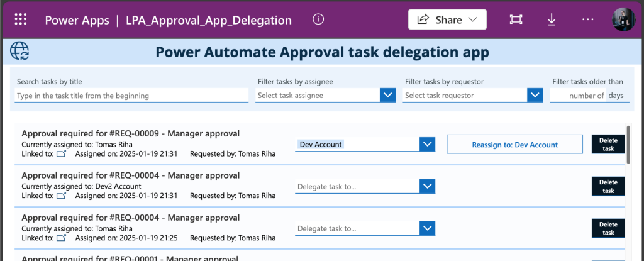Viewport: 644px width, 261px height.
Task: Show app info via the circled i icon
Action: pyautogui.click(x=318, y=19)
